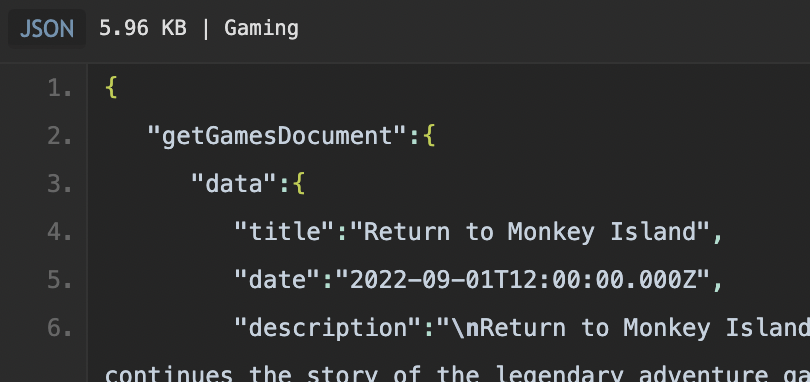Click the JSON syntax language tag
This screenshot has width=810, height=382.
(x=46, y=28)
